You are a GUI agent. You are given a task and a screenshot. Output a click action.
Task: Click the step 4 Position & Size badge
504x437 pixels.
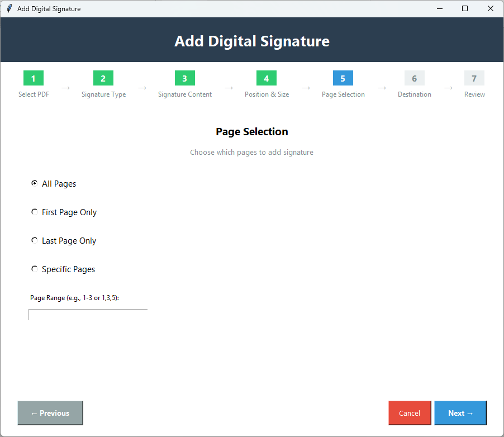point(266,78)
